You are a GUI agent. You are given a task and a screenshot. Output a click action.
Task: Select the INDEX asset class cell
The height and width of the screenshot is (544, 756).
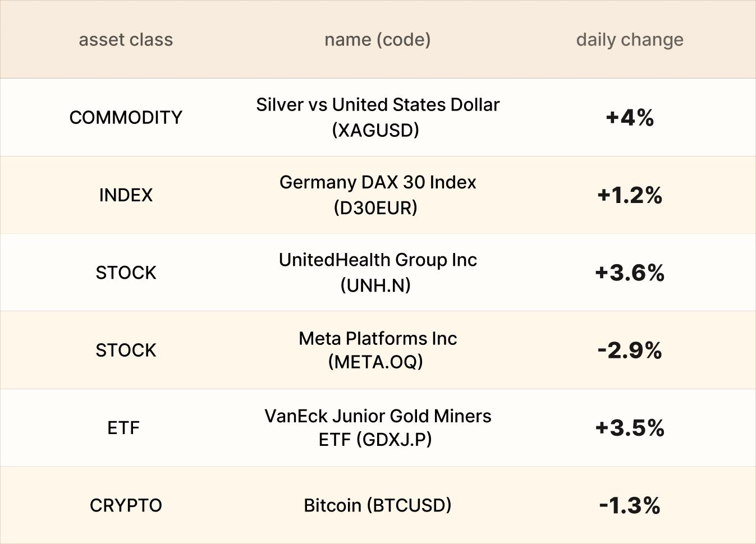pyautogui.click(x=126, y=195)
